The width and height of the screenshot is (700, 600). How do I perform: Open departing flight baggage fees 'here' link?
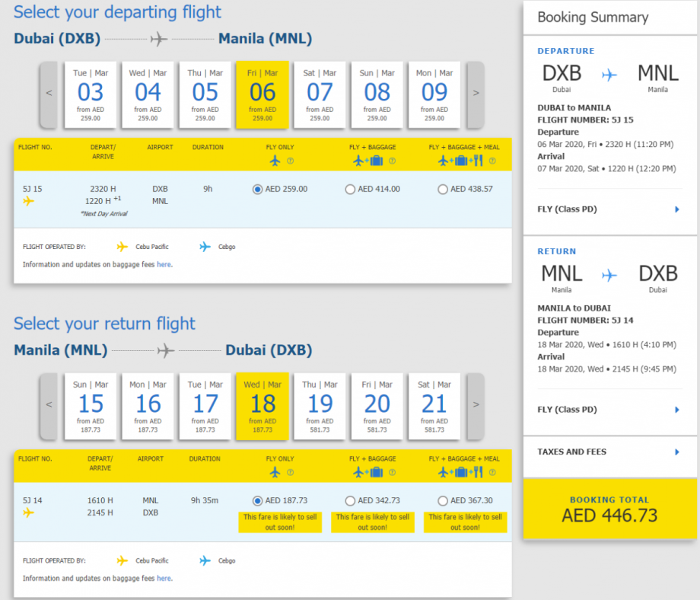[164, 265]
